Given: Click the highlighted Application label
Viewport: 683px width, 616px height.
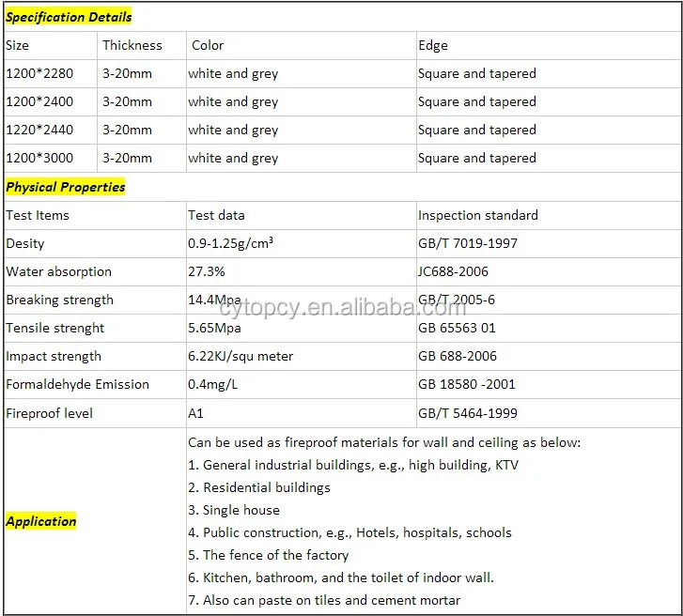Looking at the screenshot, I should (41, 521).
